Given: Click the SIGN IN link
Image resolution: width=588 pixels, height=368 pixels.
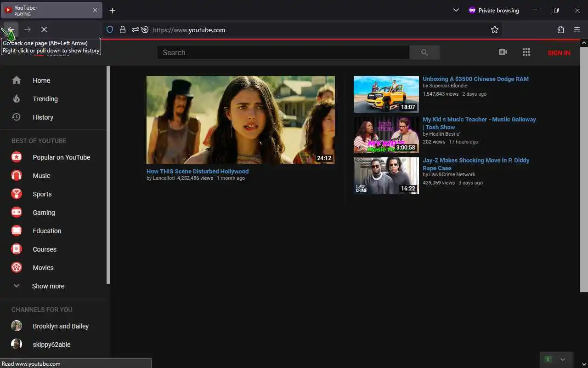Looking at the screenshot, I should point(559,53).
